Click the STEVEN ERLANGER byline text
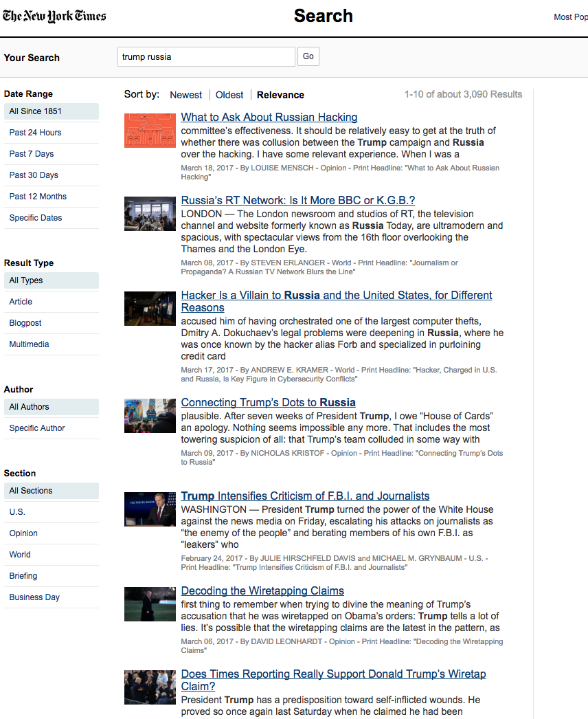 (x=288, y=263)
